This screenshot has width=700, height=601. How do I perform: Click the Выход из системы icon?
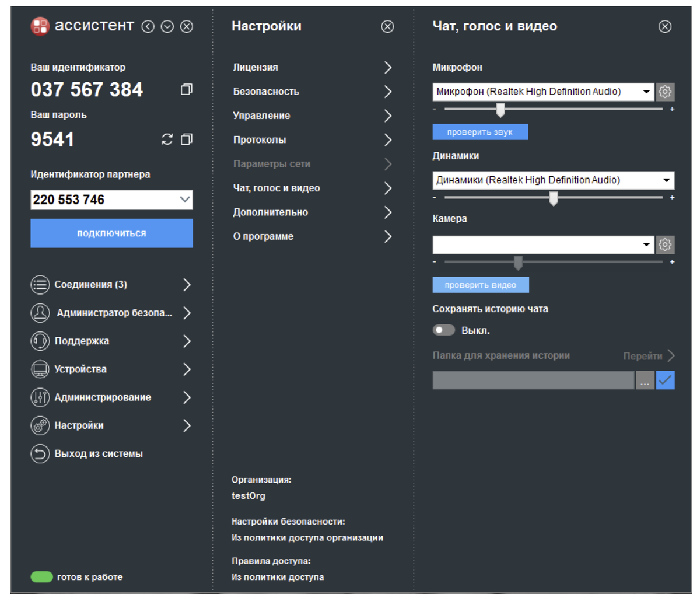[x=40, y=453]
